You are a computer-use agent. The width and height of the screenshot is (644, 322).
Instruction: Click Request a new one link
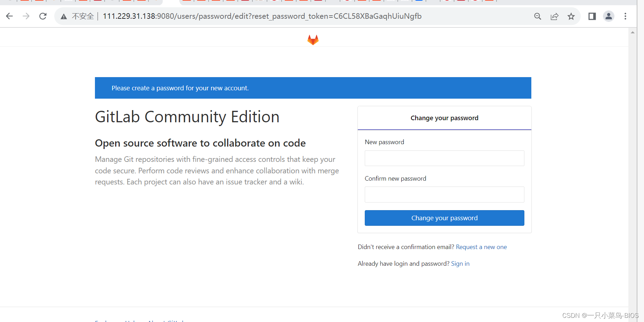481,247
